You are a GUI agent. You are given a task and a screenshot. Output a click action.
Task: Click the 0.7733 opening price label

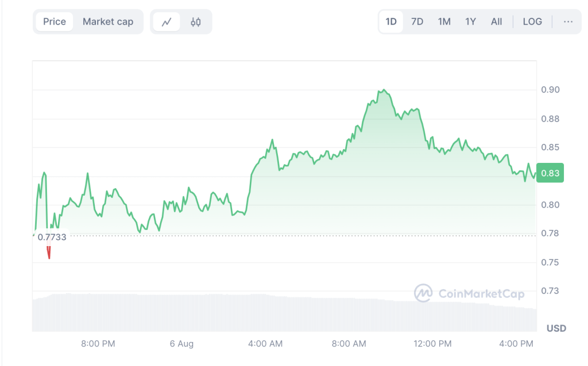pyautogui.click(x=52, y=237)
